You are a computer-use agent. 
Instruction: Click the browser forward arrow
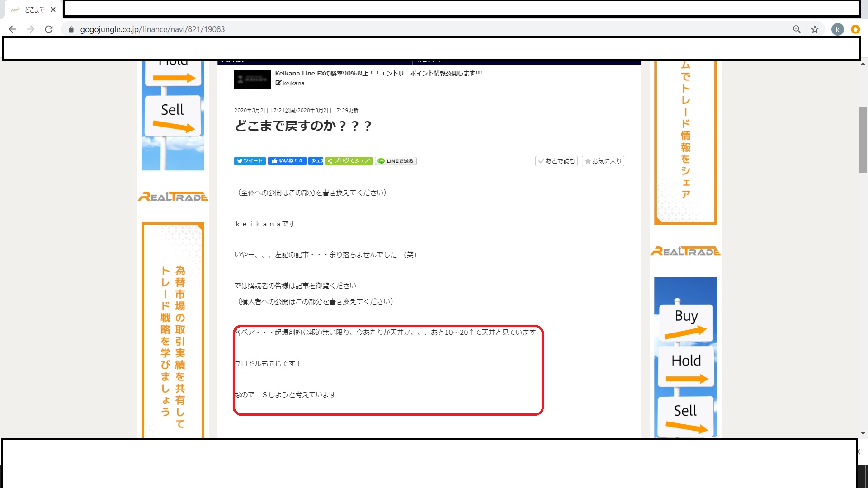30,29
